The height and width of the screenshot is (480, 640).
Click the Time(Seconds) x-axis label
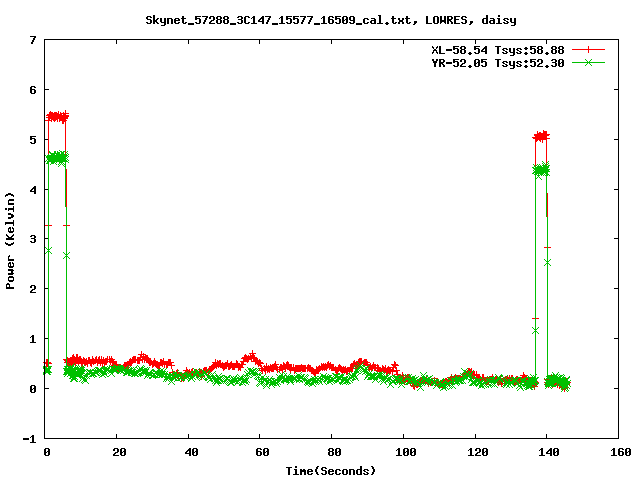coord(330,471)
